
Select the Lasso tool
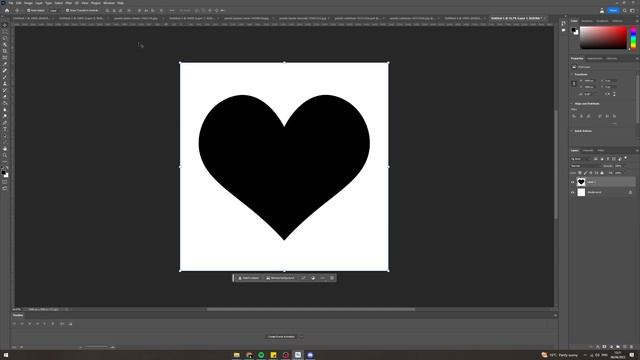(5, 38)
